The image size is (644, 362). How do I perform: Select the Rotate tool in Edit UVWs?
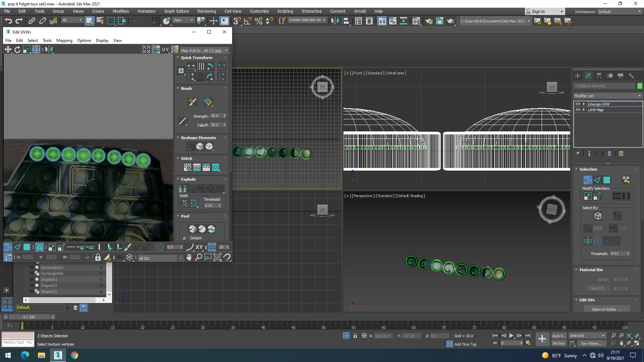(x=17, y=50)
